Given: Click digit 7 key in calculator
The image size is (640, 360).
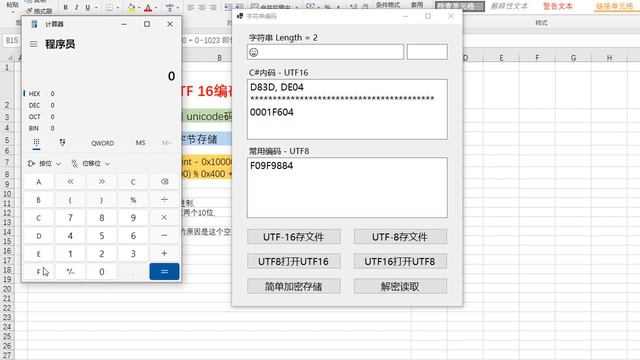Looking at the screenshot, I should pyautogui.click(x=70, y=218).
